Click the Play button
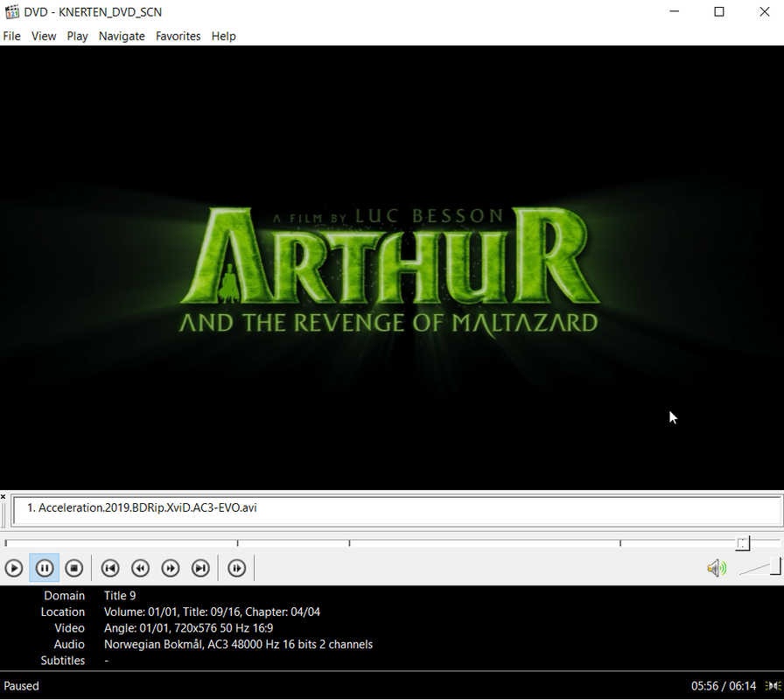This screenshot has width=784, height=700. point(14,568)
